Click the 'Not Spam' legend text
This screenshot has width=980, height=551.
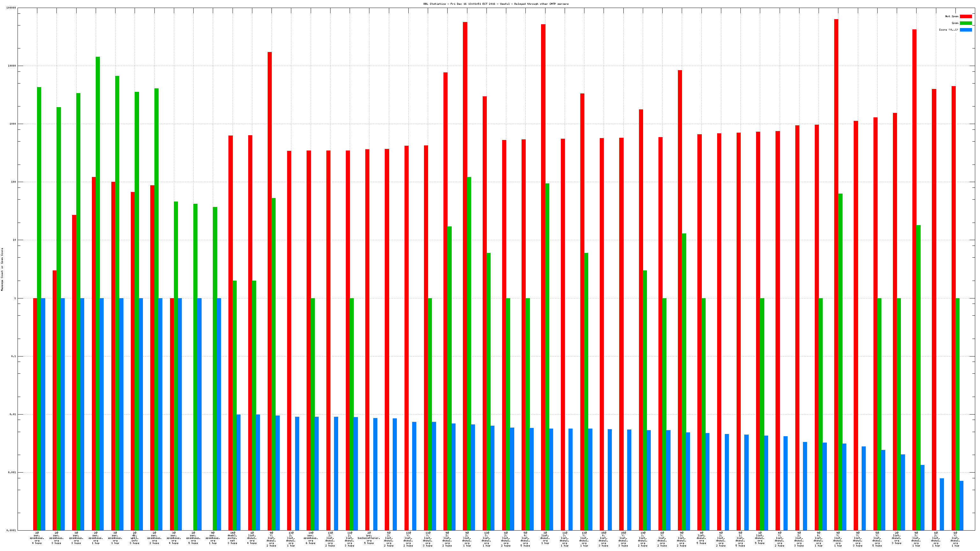(952, 16)
